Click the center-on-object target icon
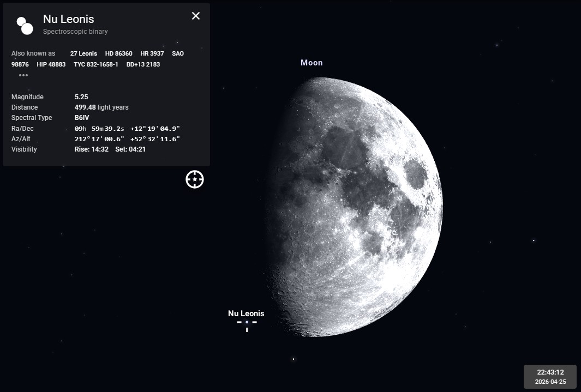The image size is (581, 392). pyautogui.click(x=195, y=179)
